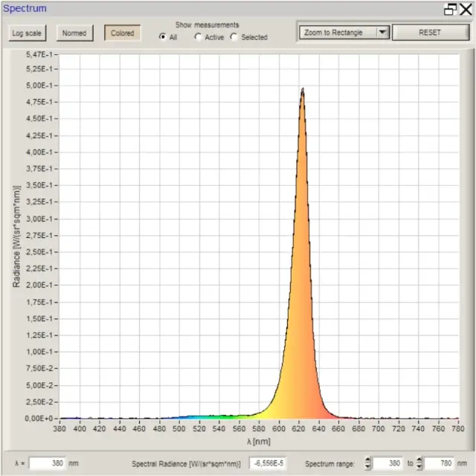
Task: Toggle the Normed button
Action: tap(74, 33)
